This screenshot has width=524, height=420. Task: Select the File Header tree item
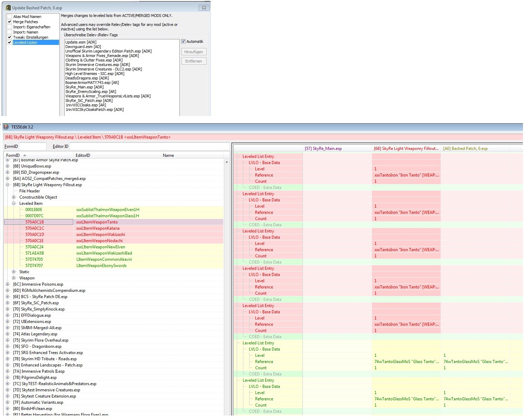coord(29,191)
